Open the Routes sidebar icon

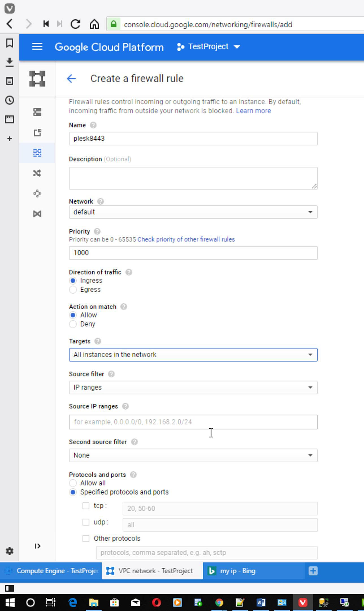[x=37, y=173]
